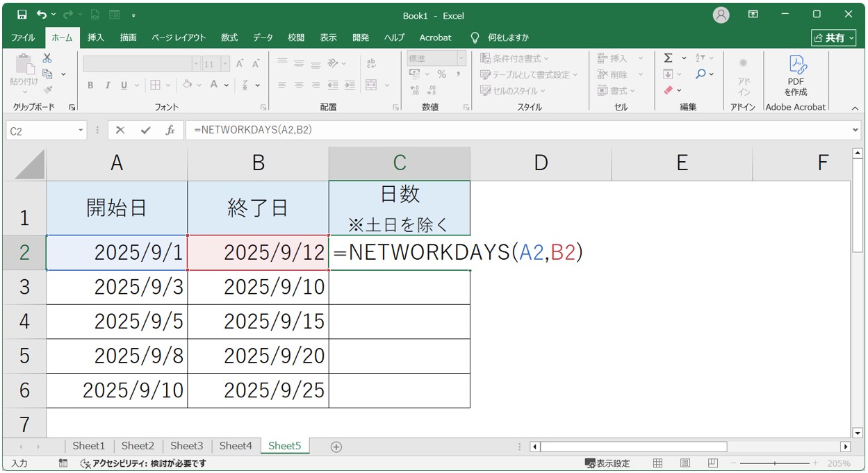Screen dimensions: 868x473
Task: Expand the formula bar
Action: click(855, 130)
